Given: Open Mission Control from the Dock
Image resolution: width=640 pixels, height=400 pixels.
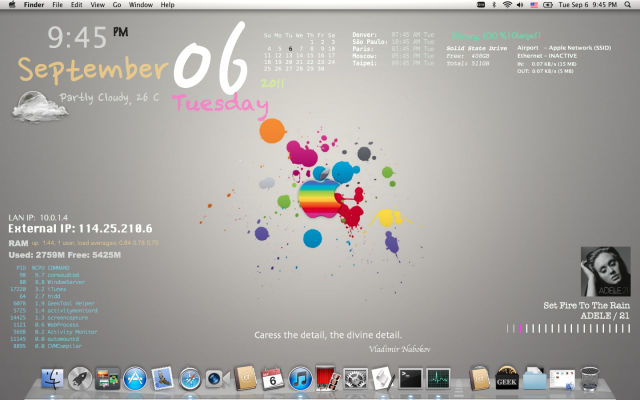Looking at the screenshot, I should (107, 378).
